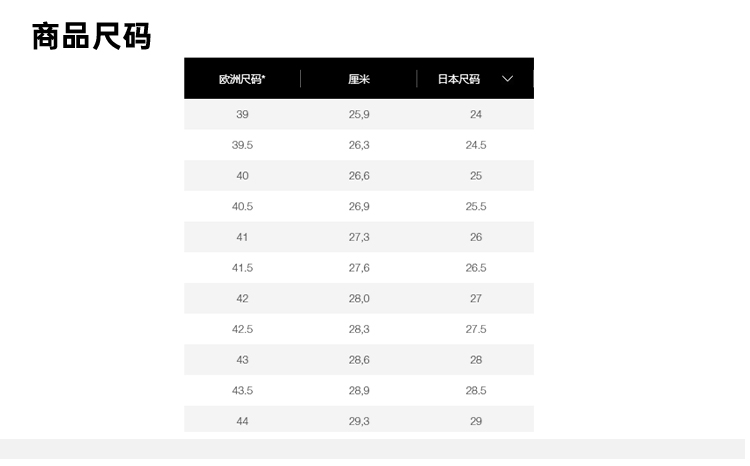Click the 27,3 centimeter value
The height and width of the screenshot is (466, 750).
coord(359,237)
